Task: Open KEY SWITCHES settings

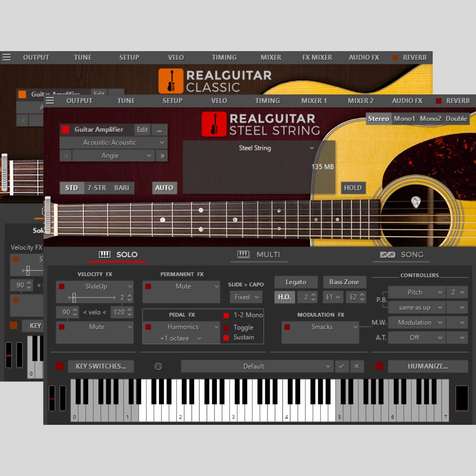Action: (101, 366)
